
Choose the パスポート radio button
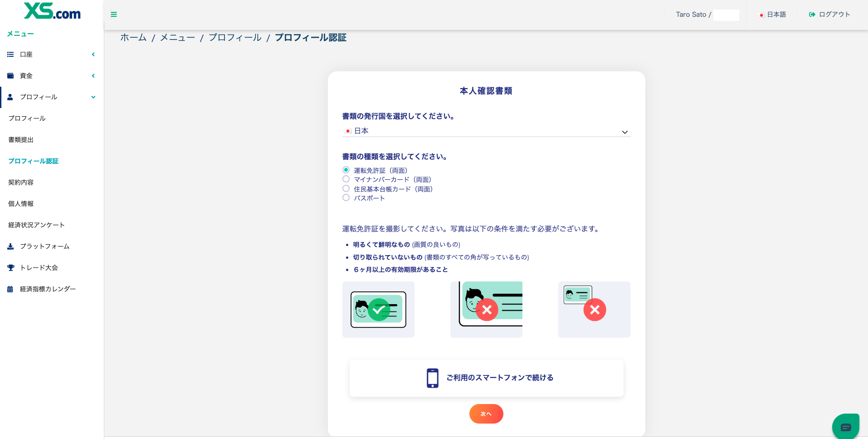pos(346,198)
